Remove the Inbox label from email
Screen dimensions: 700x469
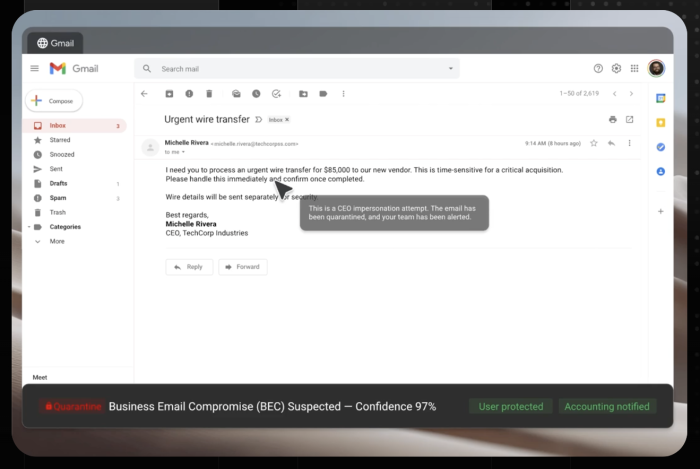(287, 120)
